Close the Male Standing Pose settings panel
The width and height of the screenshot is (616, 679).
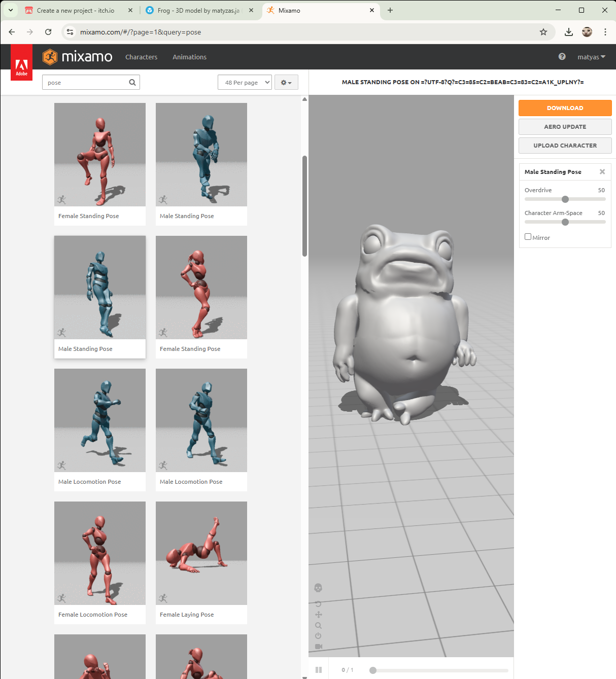(602, 172)
